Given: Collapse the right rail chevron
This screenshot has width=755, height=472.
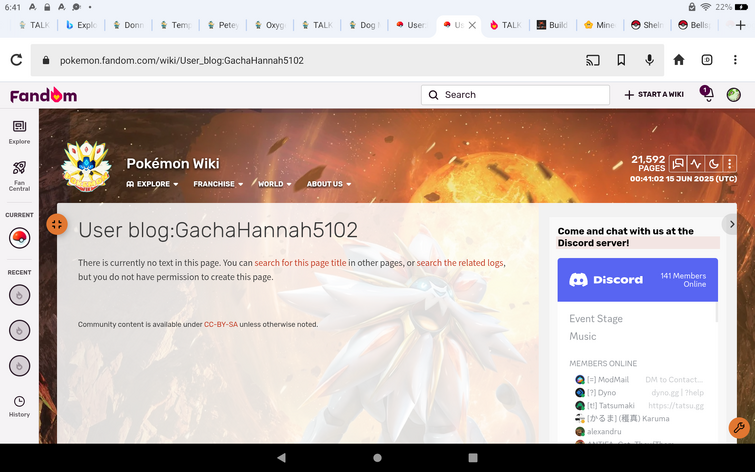Looking at the screenshot, I should coord(731,224).
